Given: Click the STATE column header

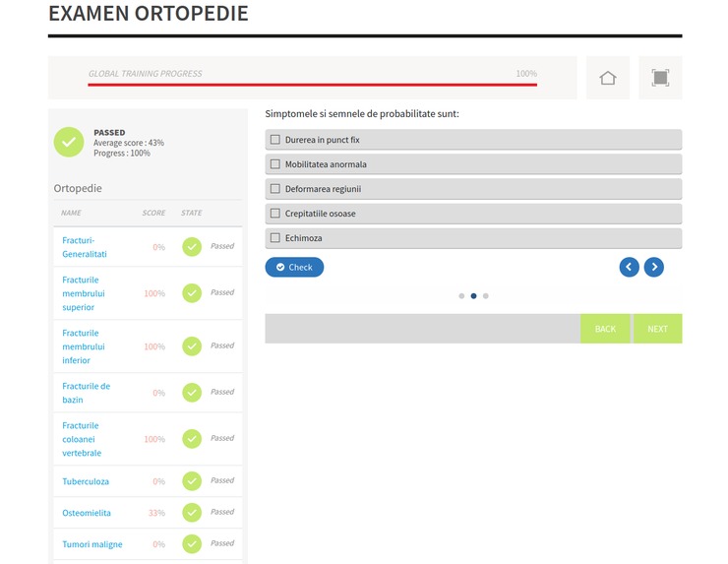Looking at the screenshot, I should tap(191, 213).
